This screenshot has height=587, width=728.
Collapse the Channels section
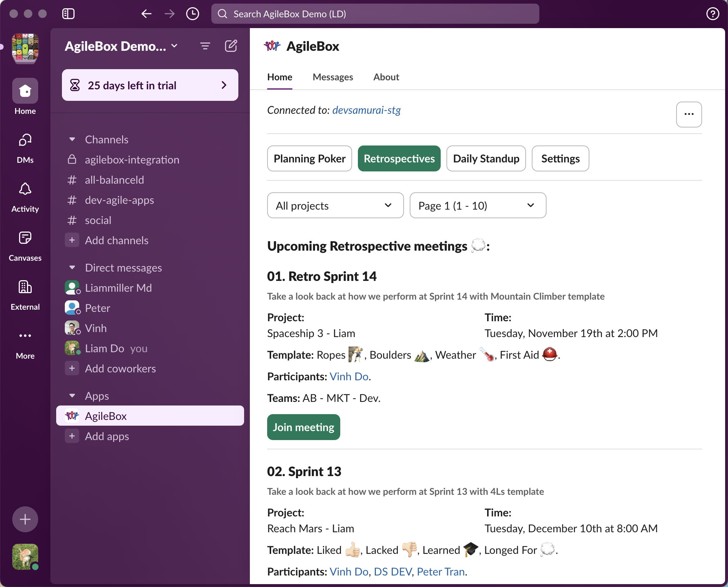(x=72, y=139)
